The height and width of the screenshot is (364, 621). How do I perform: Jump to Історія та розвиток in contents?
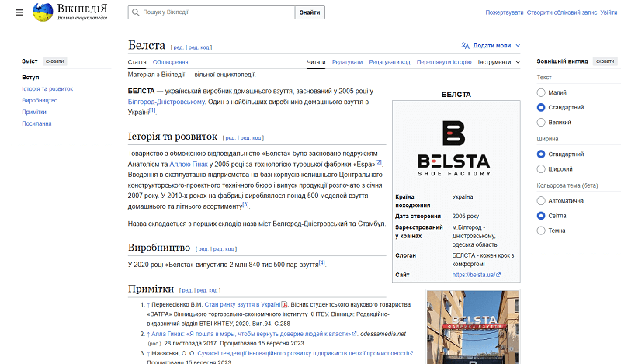coord(47,89)
